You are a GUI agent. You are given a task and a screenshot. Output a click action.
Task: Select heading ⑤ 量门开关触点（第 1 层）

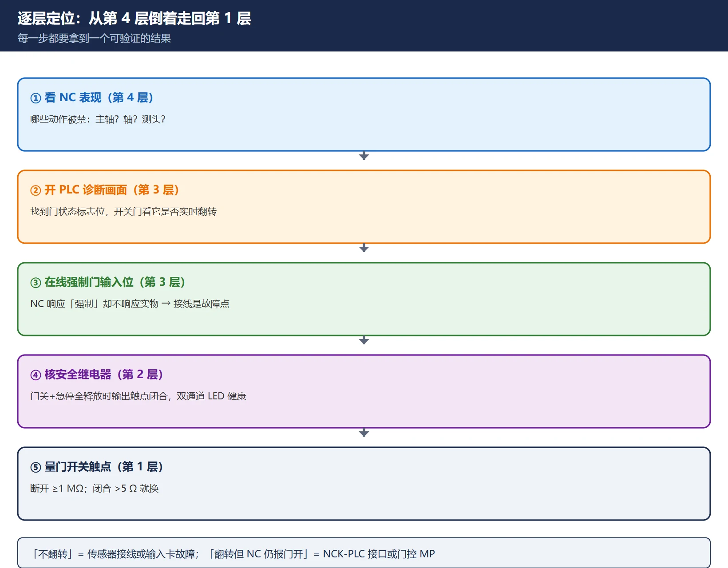tap(97, 467)
